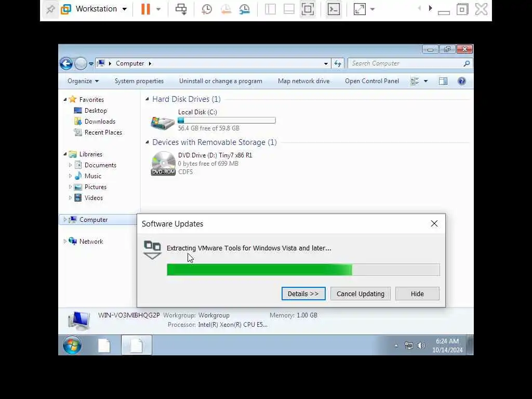Image resolution: width=532 pixels, height=399 pixels.
Task: Open the Organize menu
Action: [x=83, y=81]
